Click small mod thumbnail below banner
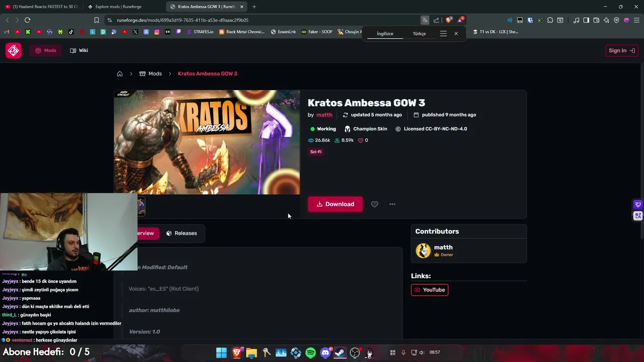The height and width of the screenshot is (362, 644). (x=141, y=206)
